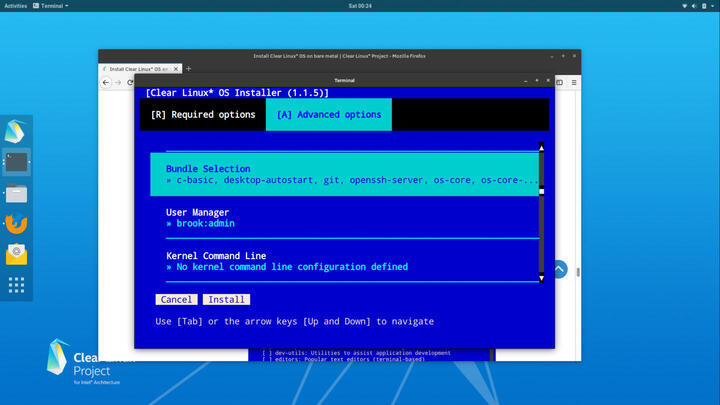Open clock and calendar in top bar
720x405 pixels.
coord(360,6)
